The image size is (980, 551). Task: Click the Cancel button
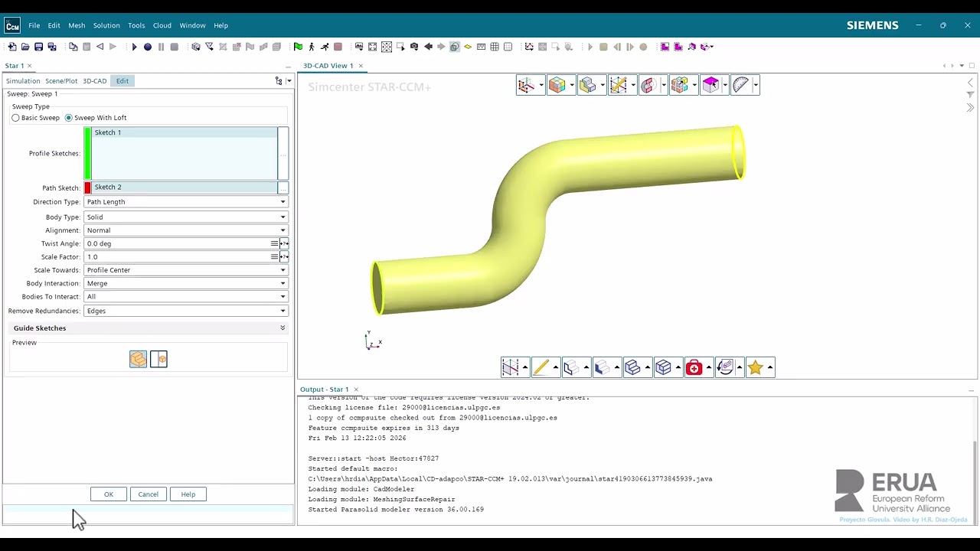tap(149, 494)
